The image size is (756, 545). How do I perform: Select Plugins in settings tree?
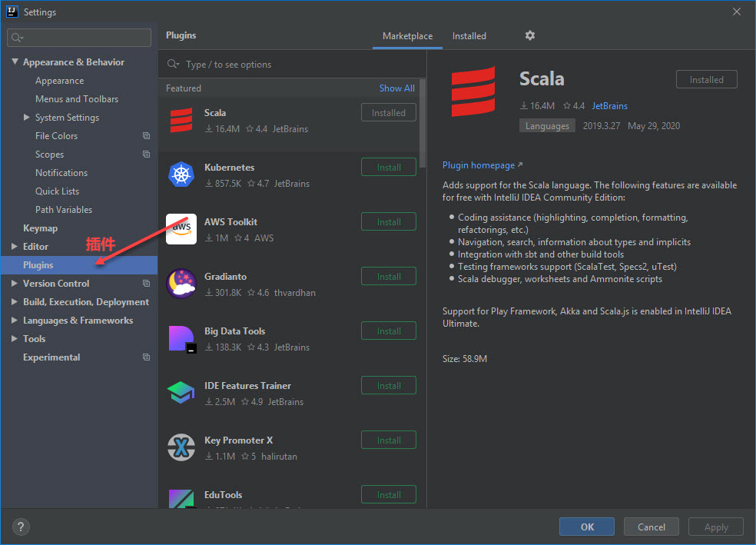click(x=79, y=265)
